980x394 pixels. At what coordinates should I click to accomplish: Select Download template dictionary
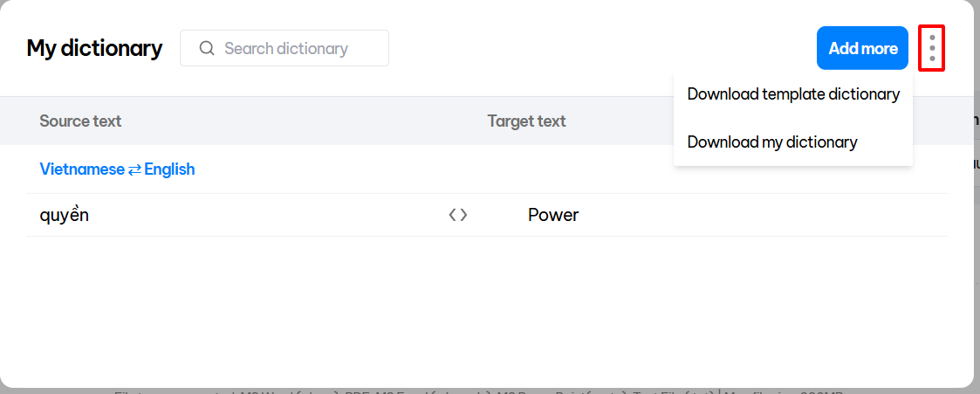(x=793, y=94)
